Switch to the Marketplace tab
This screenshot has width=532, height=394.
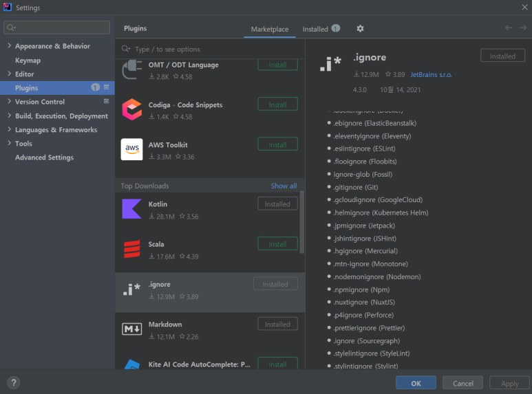[270, 29]
